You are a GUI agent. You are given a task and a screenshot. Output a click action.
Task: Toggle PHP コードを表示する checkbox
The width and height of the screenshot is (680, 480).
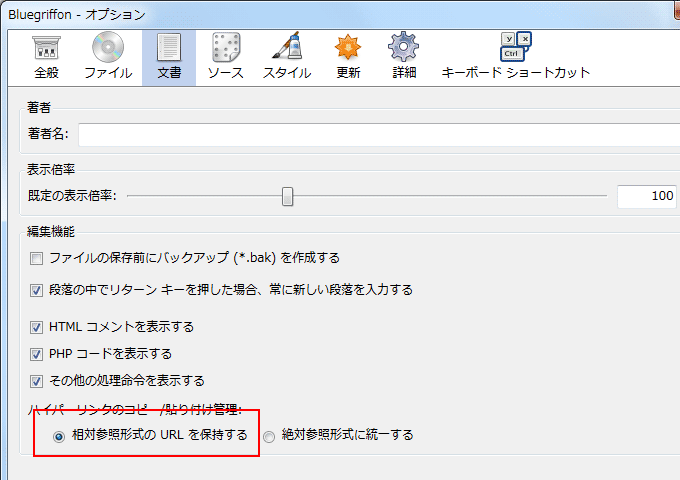pos(36,354)
